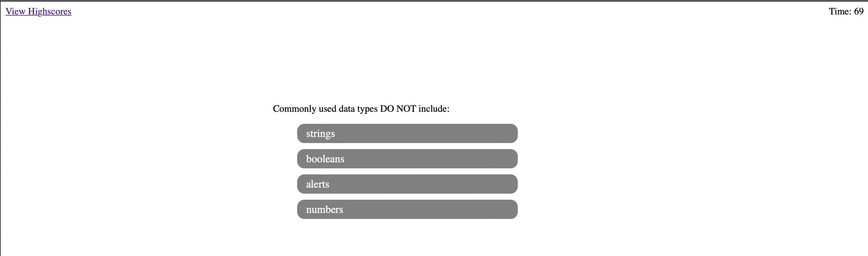Click the highscores hyperlink top left
868x256 pixels.
[38, 11]
